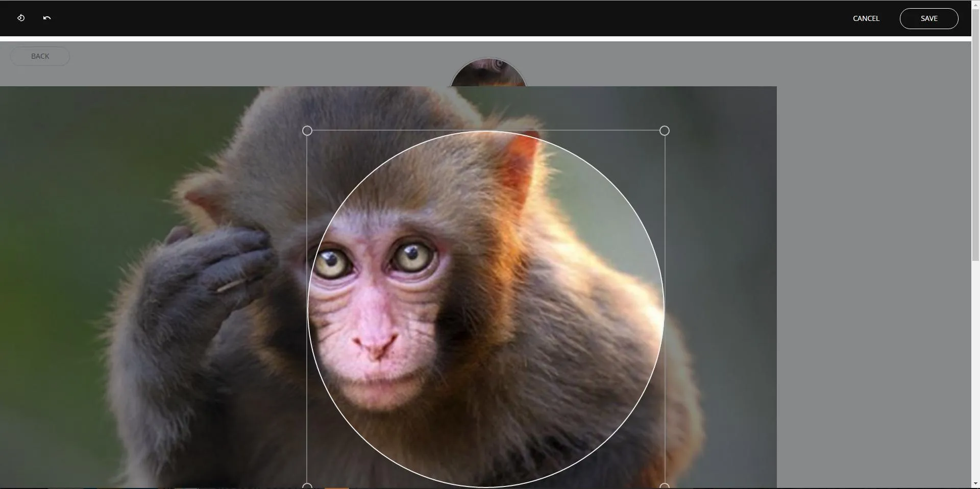Cancel the image crop
Screen dimensions: 980x489
(x=866, y=18)
